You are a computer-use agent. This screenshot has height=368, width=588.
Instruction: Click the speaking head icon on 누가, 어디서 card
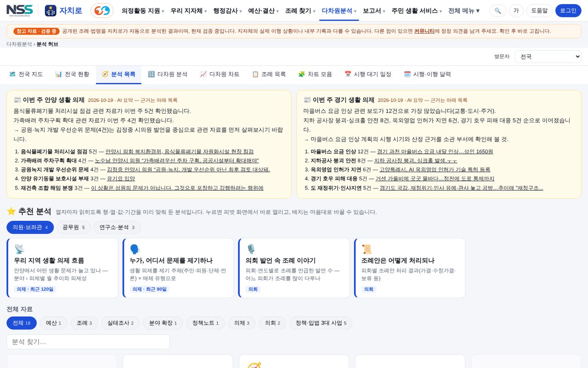(135, 249)
